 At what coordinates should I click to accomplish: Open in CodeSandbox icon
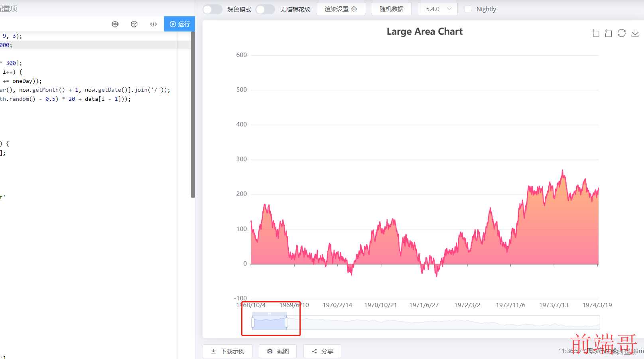coord(115,24)
